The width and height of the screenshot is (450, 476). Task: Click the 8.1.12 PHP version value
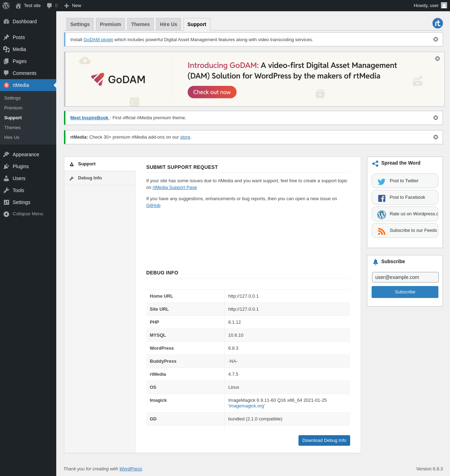pyautogui.click(x=234, y=322)
